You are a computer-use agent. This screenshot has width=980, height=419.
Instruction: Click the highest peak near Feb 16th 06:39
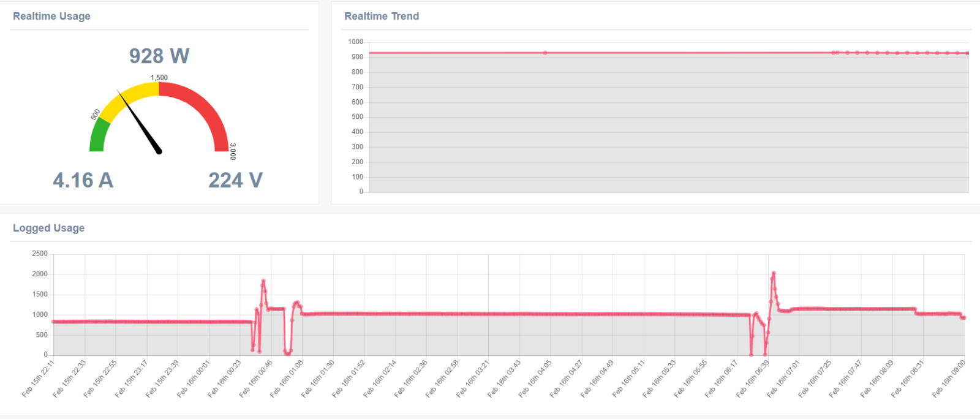click(774, 273)
